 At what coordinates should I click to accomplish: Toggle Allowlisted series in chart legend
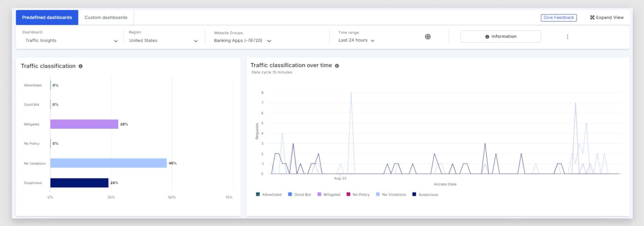[269, 194]
